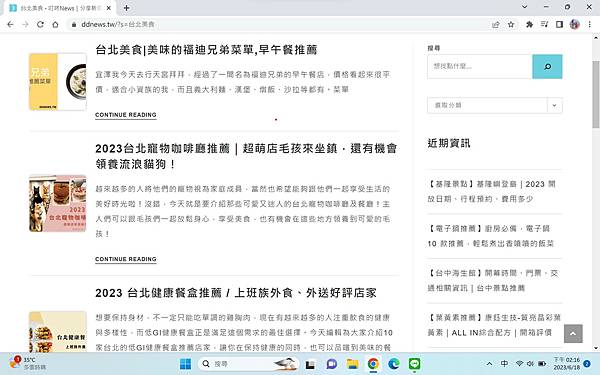This screenshot has height=375, width=600.
Task: Open recent post 薑黃素推薦 康廷生技
Action: click(x=494, y=325)
